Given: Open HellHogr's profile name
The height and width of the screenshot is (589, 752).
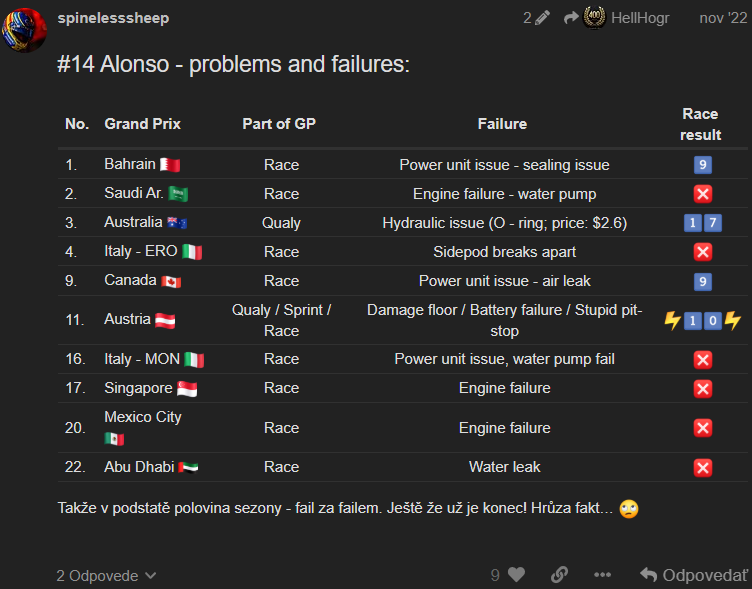Looking at the screenshot, I should point(640,18).
